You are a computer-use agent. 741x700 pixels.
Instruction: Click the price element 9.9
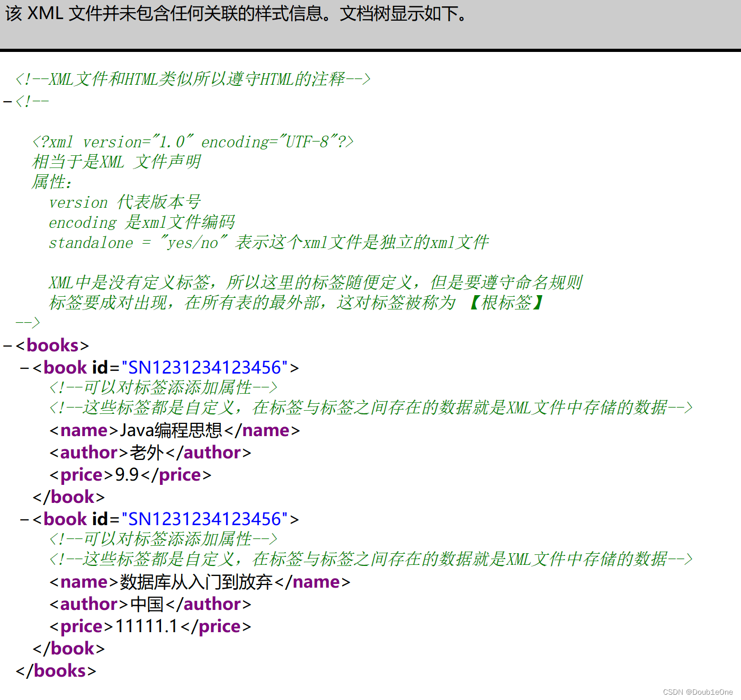pos(130,475)
